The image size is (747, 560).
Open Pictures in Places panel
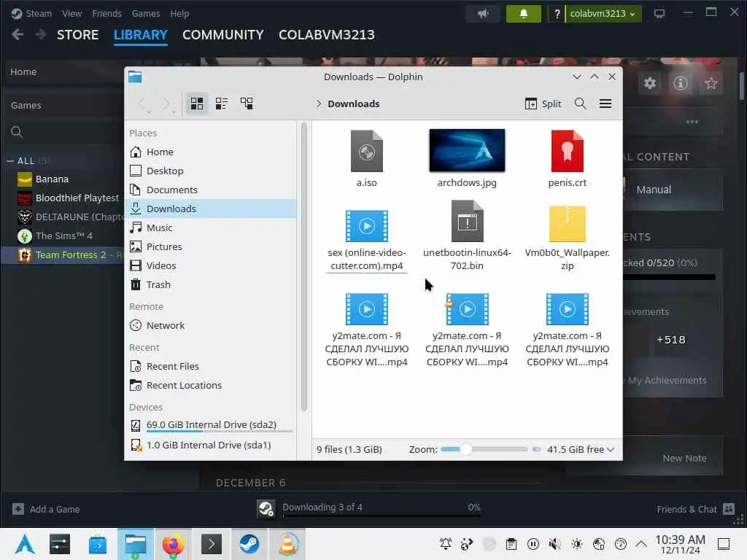tap(211, 246)
